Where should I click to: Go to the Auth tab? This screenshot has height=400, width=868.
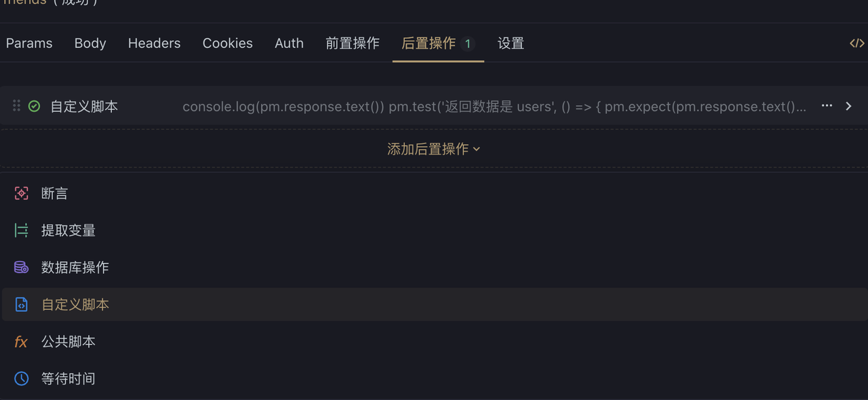click(x=289, y=43)
